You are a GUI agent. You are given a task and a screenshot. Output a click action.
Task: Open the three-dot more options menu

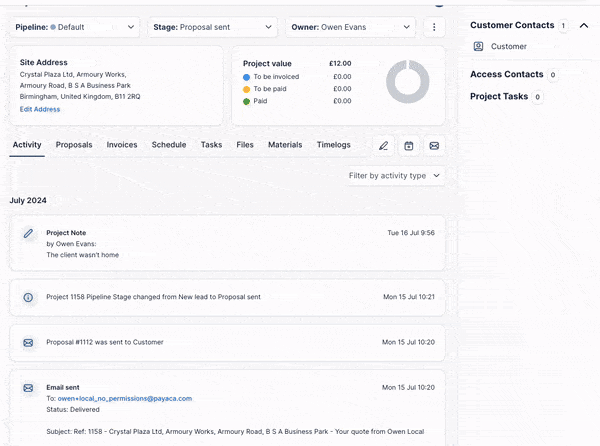(434, 28)
